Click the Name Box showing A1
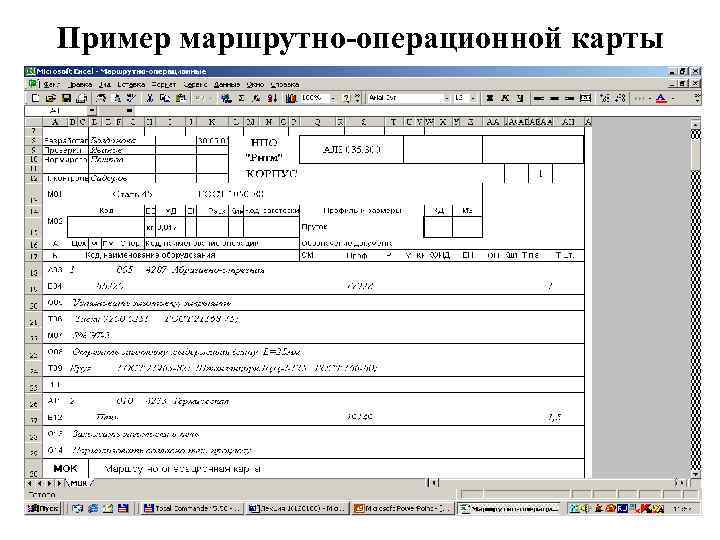Image resolution: width=720 pixels, height=540 pixels. [x=56, y=111]
